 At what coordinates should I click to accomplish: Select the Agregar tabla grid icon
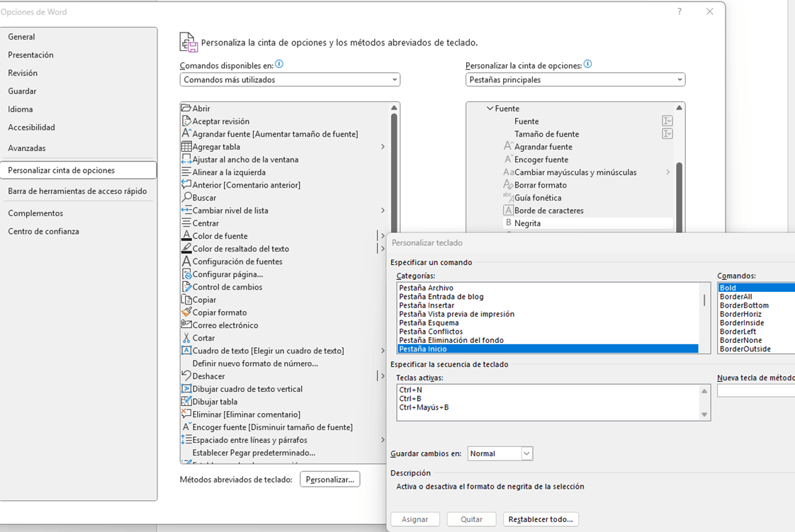tap(186, 147)
